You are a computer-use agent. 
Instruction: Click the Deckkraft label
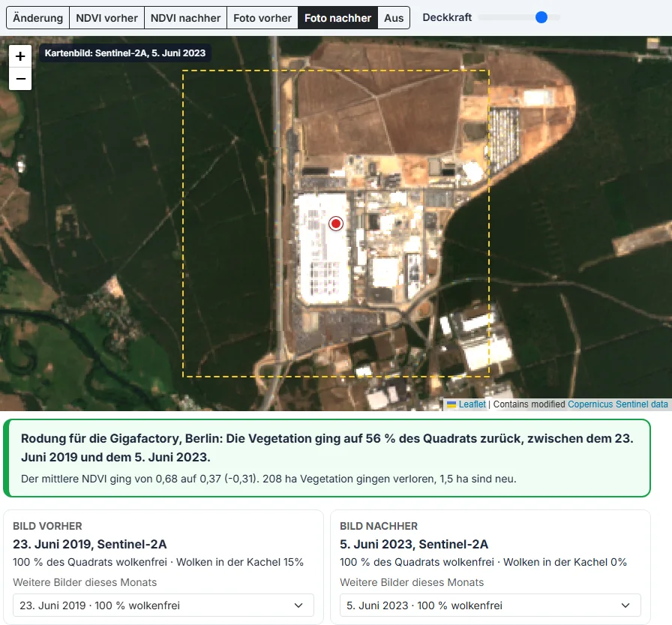pos(447,17)
